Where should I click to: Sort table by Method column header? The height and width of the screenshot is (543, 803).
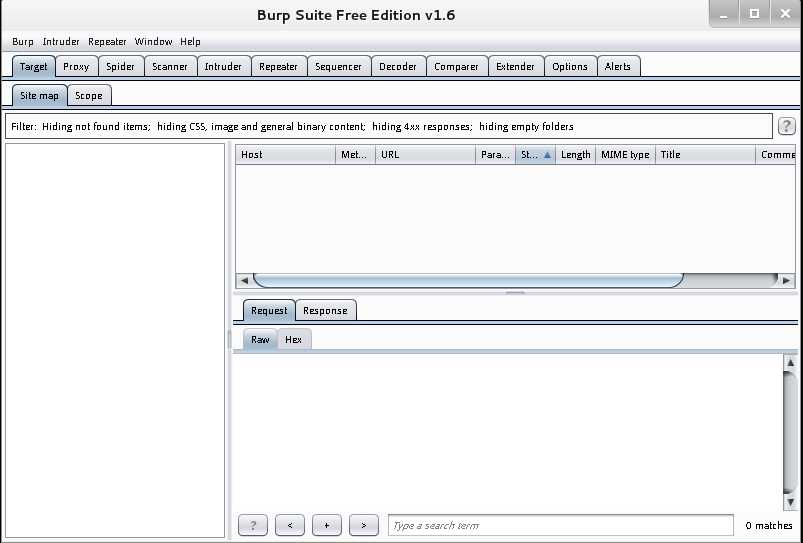click(355, 155)
